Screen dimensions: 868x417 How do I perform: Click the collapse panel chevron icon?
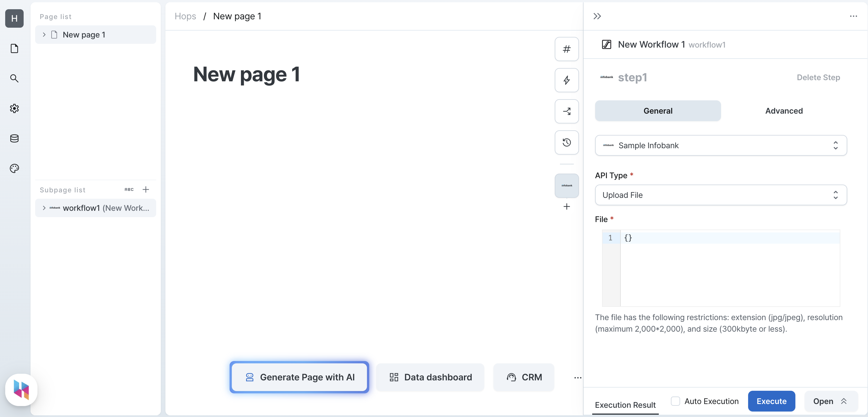597,16
